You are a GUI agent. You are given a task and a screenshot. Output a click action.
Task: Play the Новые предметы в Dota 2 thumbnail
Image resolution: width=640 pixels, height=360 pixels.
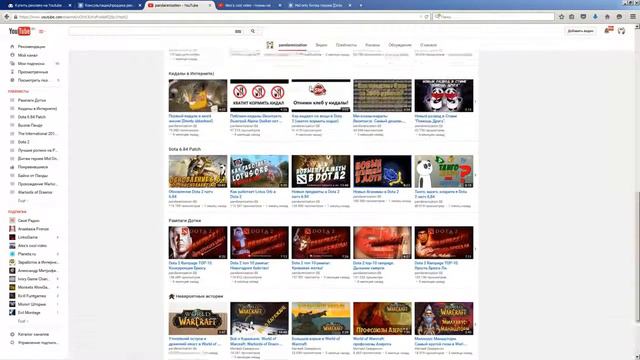coord(321,171)
